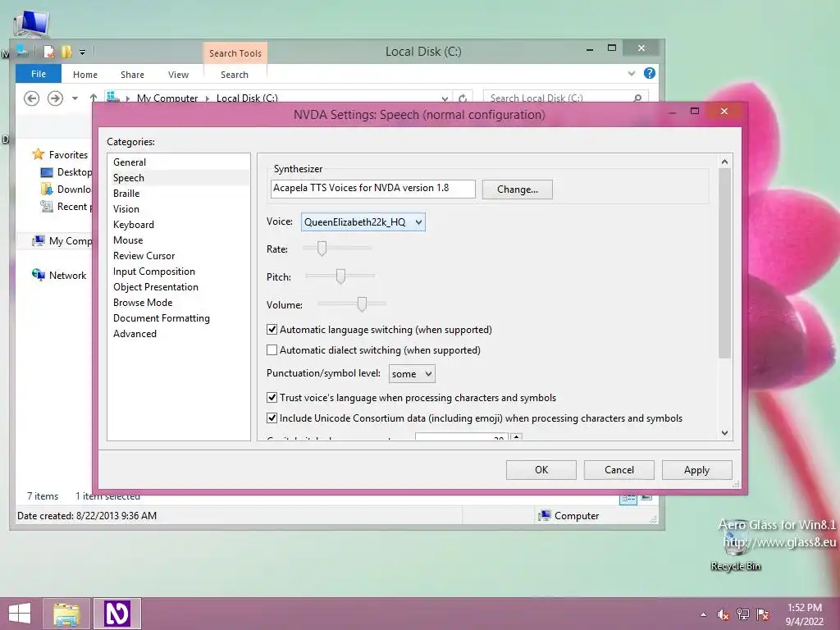Image resolution: width=840 pixels, height=630 pixels.
Task: Select the Speech category
Action: [x=129, y=178]
